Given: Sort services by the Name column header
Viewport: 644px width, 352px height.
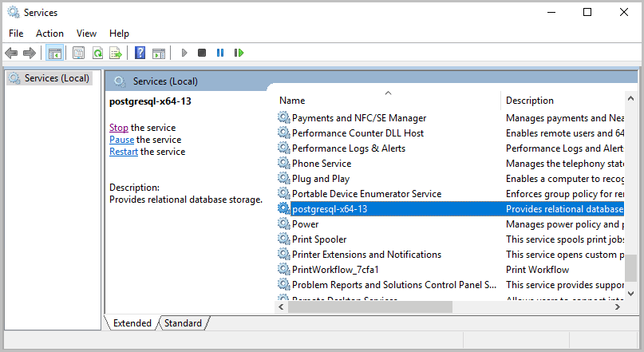Looking at the screenshot, I should coord(292,101).
